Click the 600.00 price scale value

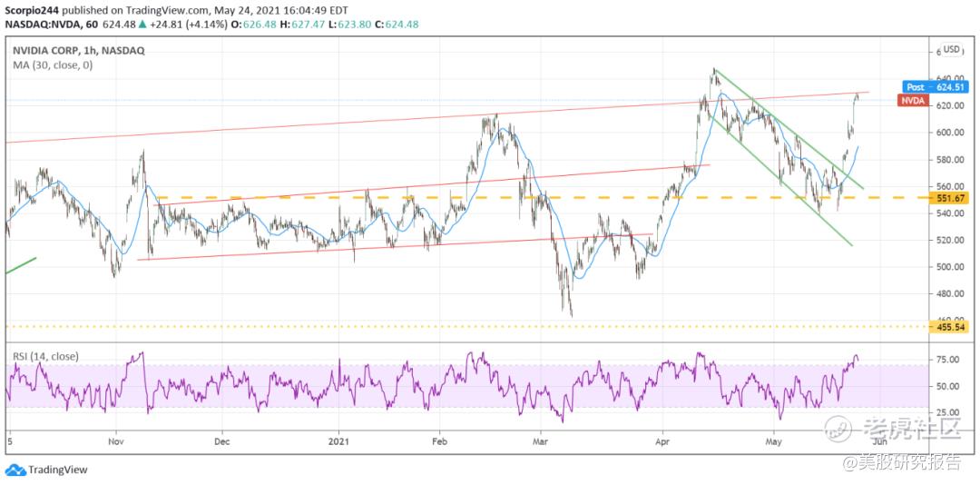click(x=951, y=133)
